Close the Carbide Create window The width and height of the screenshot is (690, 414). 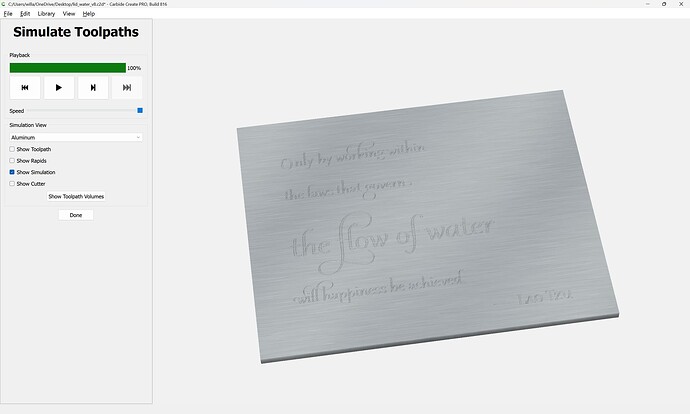[x=681, y=4]
